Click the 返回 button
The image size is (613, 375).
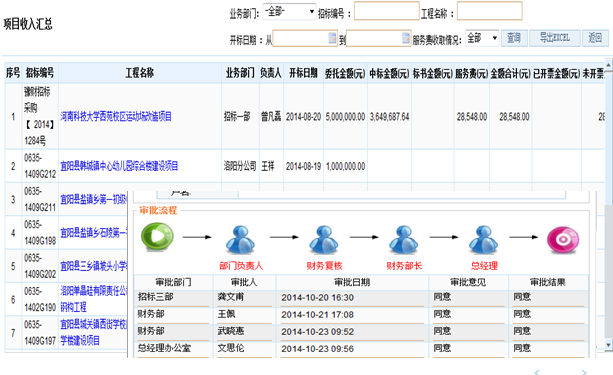pyautogui.click(x=595, y=38)
